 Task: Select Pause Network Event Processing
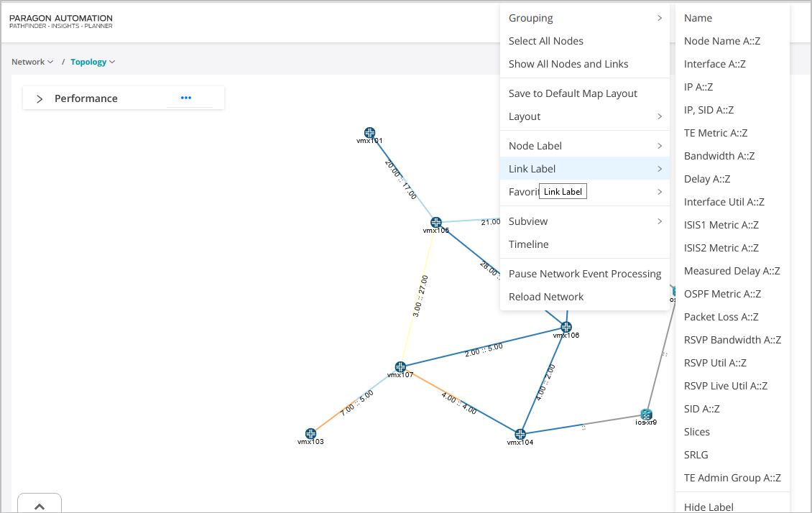click(585, 274)
